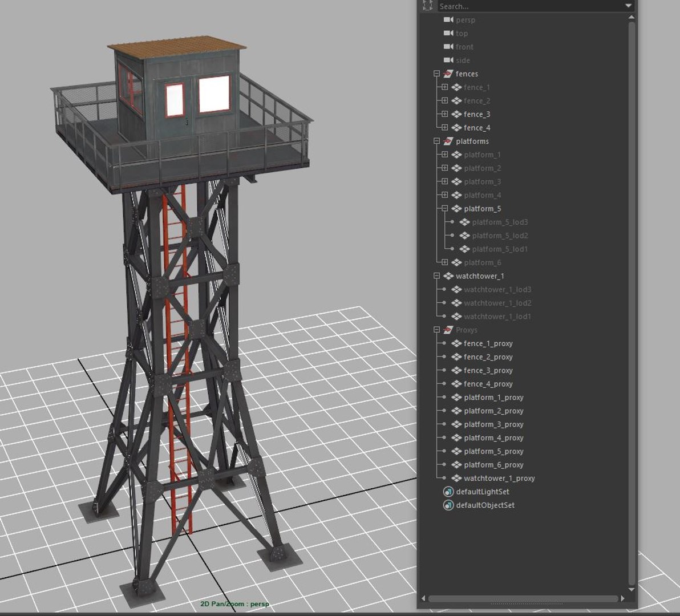Select the persp camera icon

pos(448,19)
